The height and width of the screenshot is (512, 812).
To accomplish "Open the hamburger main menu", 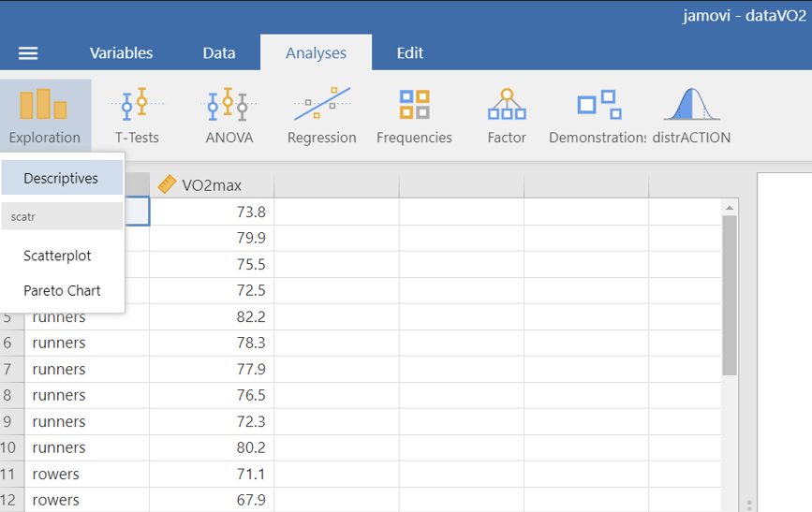I will click(28, 53).
